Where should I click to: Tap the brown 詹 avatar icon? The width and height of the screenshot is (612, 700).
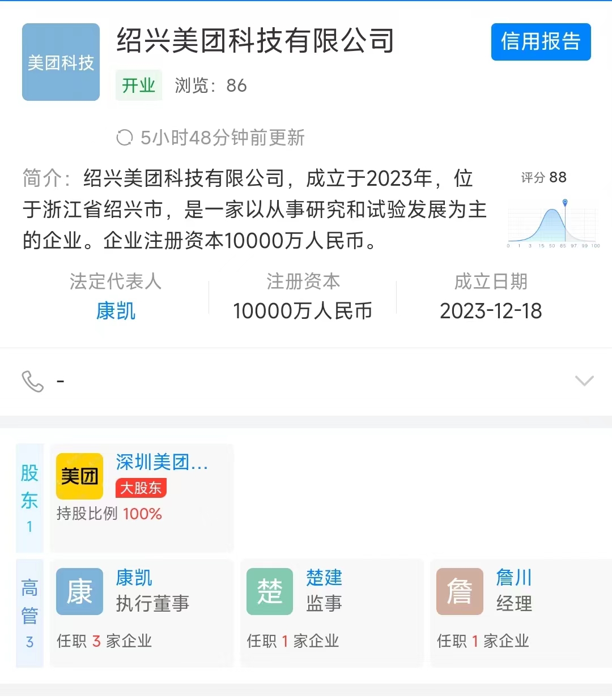460,591
